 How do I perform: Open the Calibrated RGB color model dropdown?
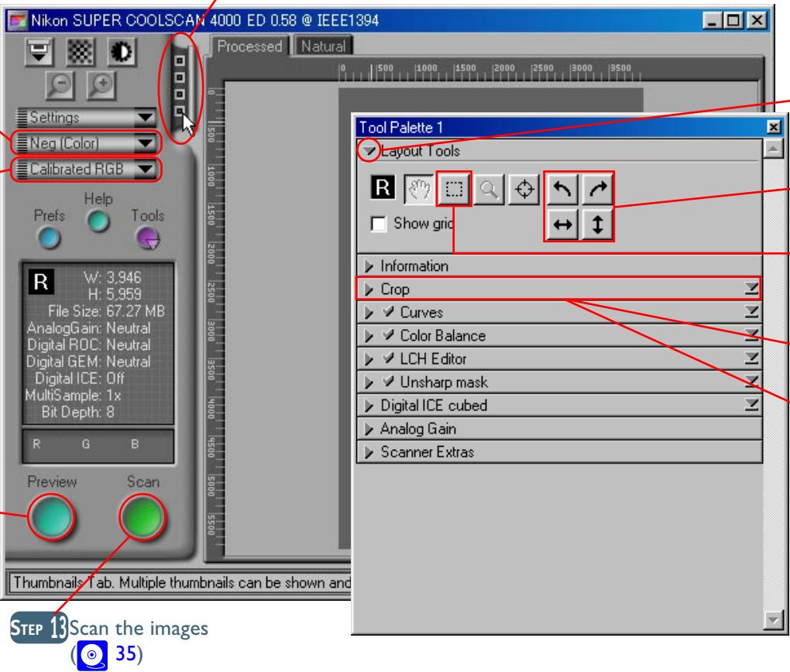click(86, 169)
